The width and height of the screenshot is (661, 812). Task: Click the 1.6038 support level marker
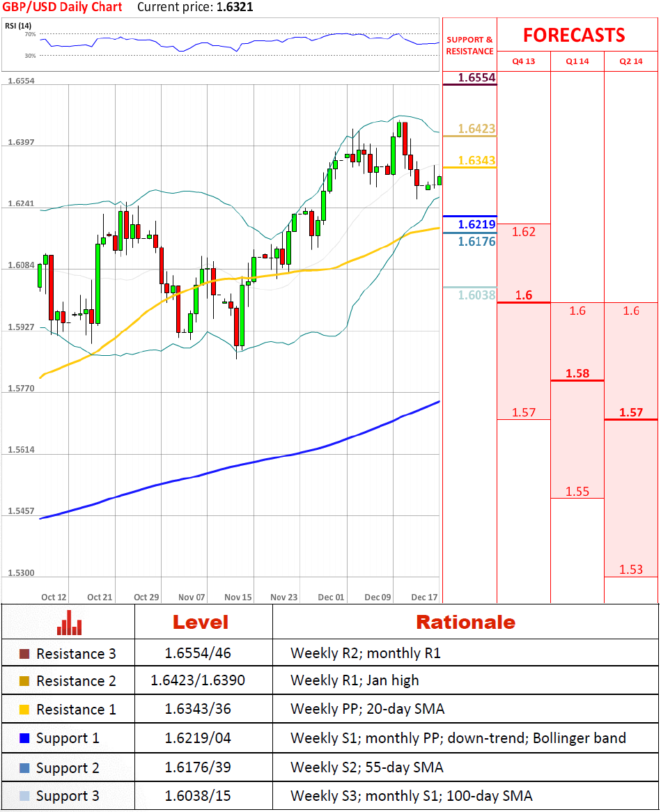click(x=476, y=295)
